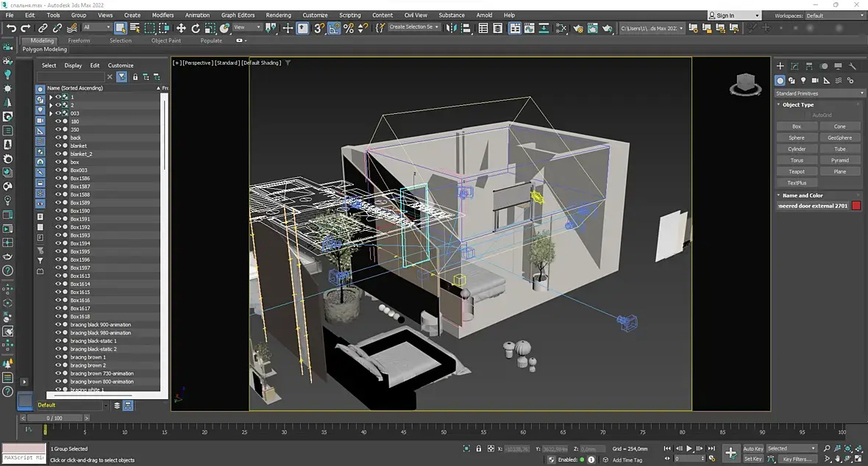Click the Undo arrow icon
868x466 pixels.
coord(11,28)
